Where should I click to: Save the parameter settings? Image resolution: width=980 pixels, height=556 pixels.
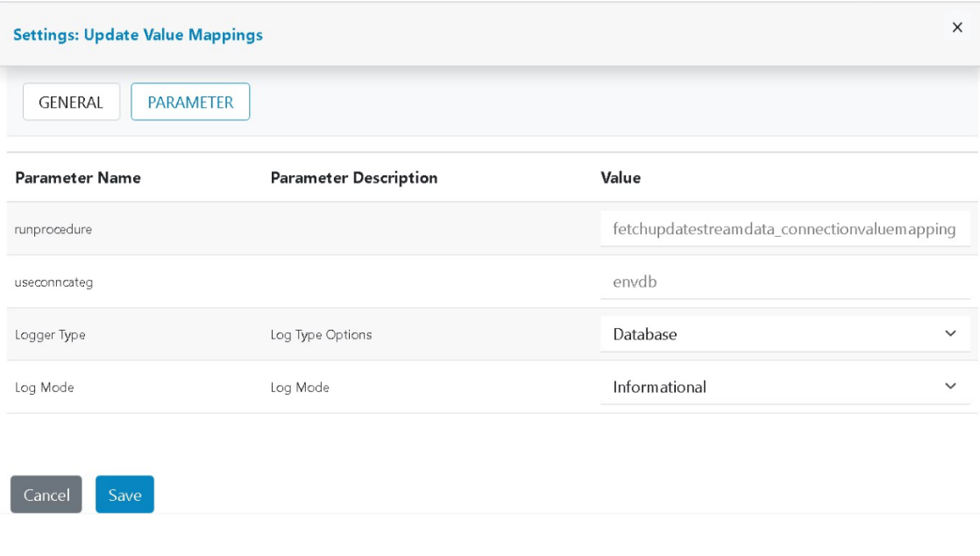point(124,495)
